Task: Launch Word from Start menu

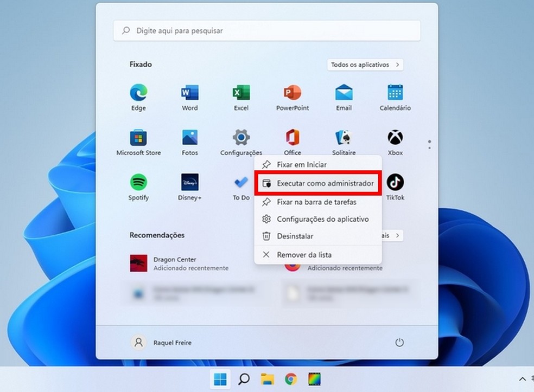Action: 190,98
